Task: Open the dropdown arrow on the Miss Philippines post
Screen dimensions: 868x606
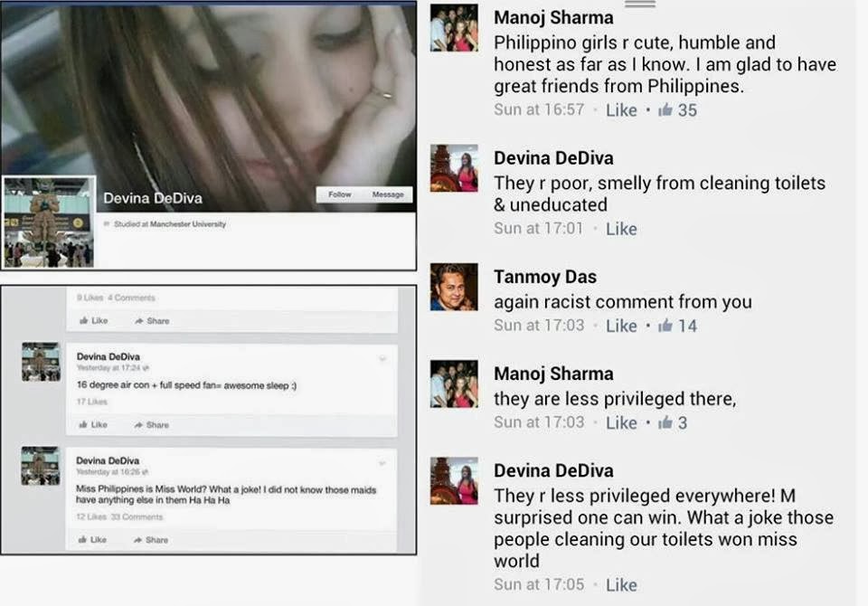Action: click(382, 463)
